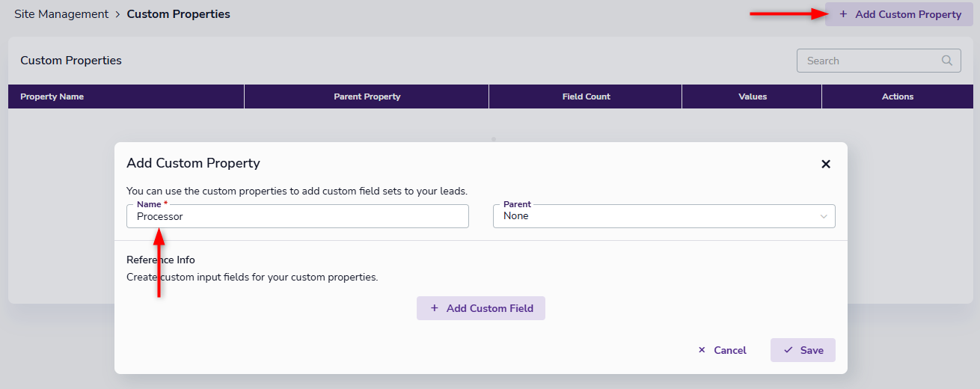This screenshot has width=980, height=389.
Task: Focus the Name field containing Processor
Action: click(x=297, y=216)
